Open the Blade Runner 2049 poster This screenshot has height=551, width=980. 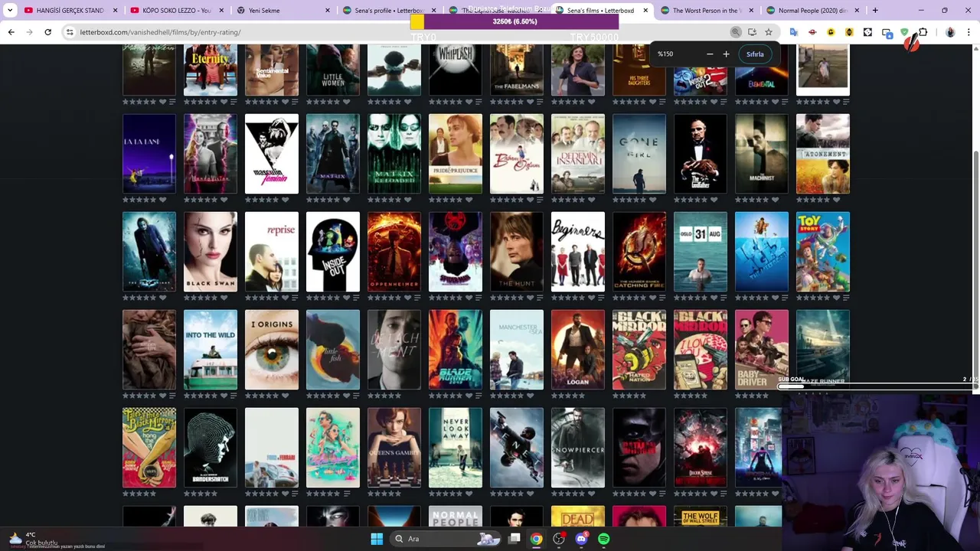[x=456, y=350]
